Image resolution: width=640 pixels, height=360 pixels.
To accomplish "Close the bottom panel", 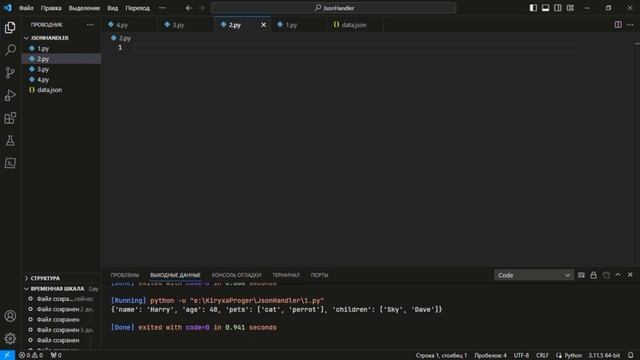I will point(630,275).
